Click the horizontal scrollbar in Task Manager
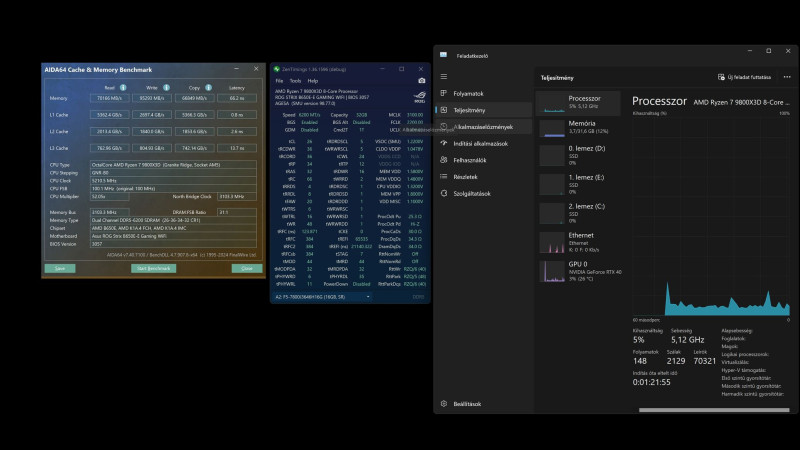This screenshot has width=800, height=450. (714, 410)
